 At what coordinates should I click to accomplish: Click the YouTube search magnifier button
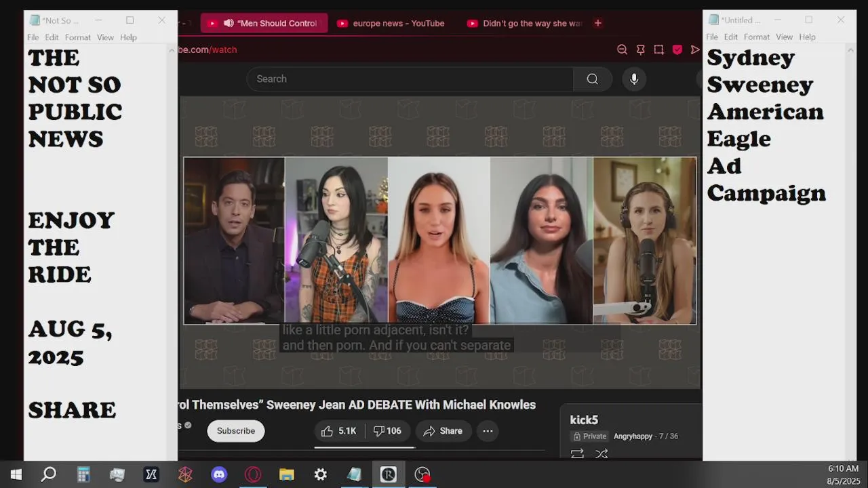(x=592, y=79)
